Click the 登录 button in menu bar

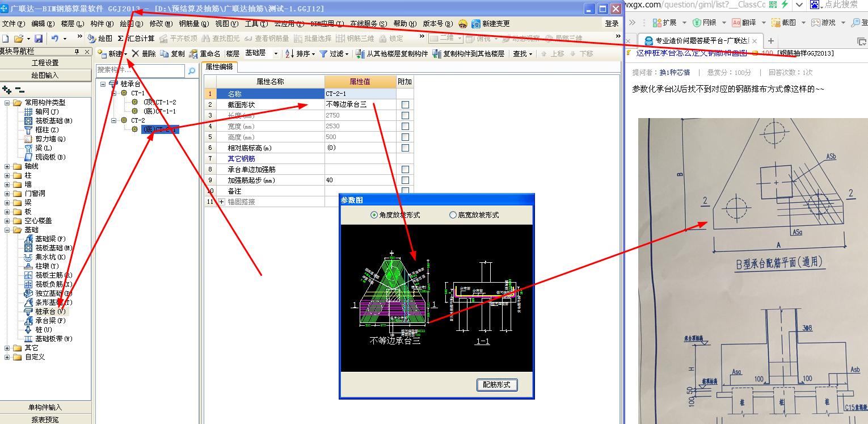click(x=612, y=24)
